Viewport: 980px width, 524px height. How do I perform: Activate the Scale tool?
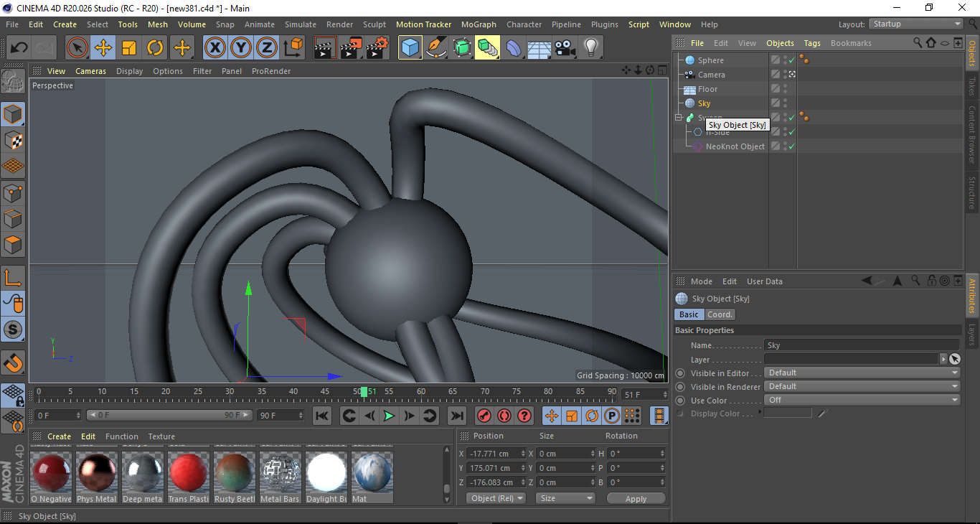click(129, 48)
